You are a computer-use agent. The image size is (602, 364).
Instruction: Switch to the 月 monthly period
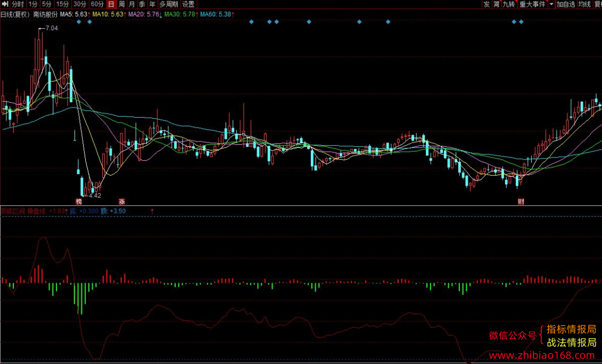click(131, 4)
